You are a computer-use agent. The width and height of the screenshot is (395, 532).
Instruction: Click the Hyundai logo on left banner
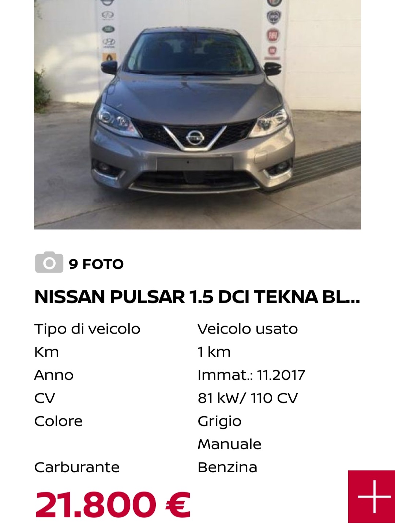click(x=109, y=42)
